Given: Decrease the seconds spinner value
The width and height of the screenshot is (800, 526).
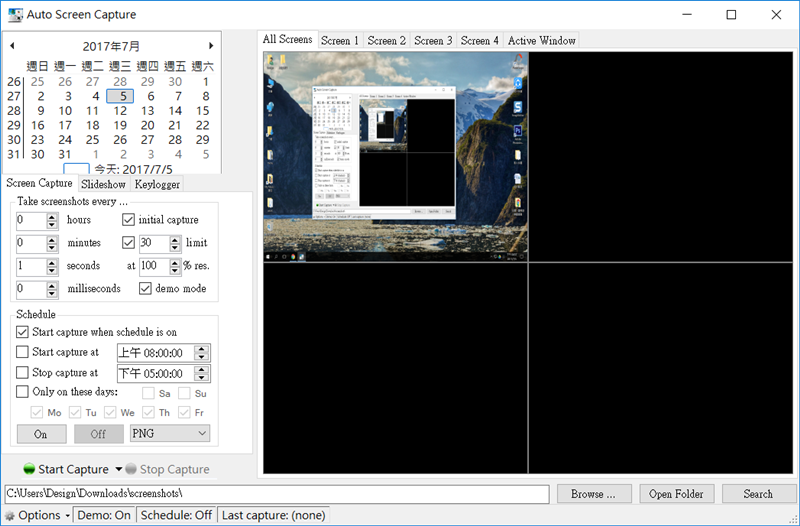Looking at the screenshot, I should [52, 271].
